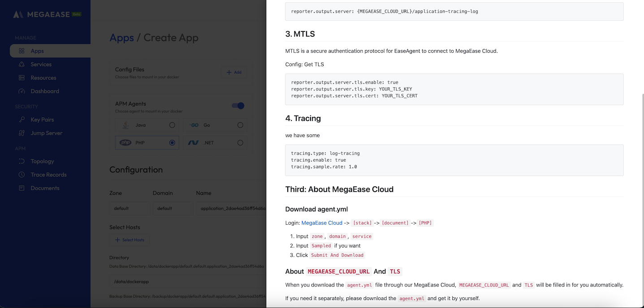Click the "[document]" code label
This screenshot has height=308, width=644.
[395, 223]
